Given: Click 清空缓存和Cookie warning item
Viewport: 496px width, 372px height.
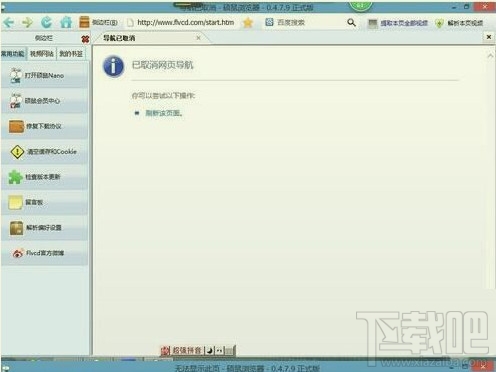Looking at the screenshot, I should [45, 152].
